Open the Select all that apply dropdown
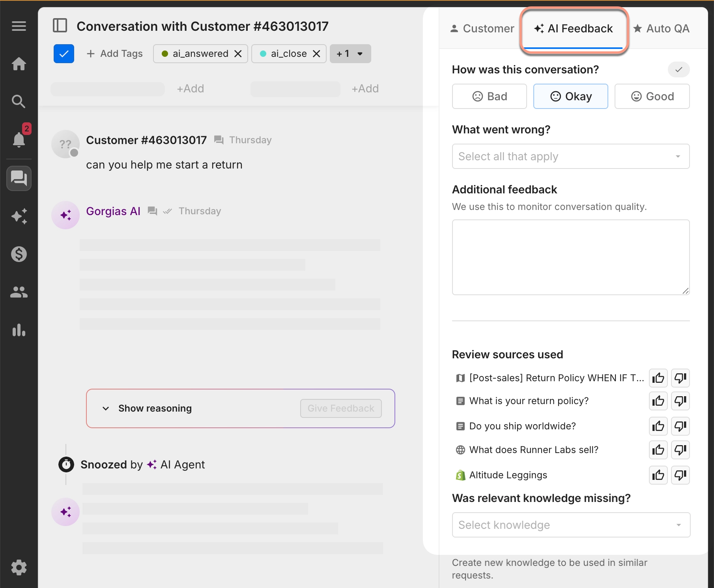 [x=570, y=156]
